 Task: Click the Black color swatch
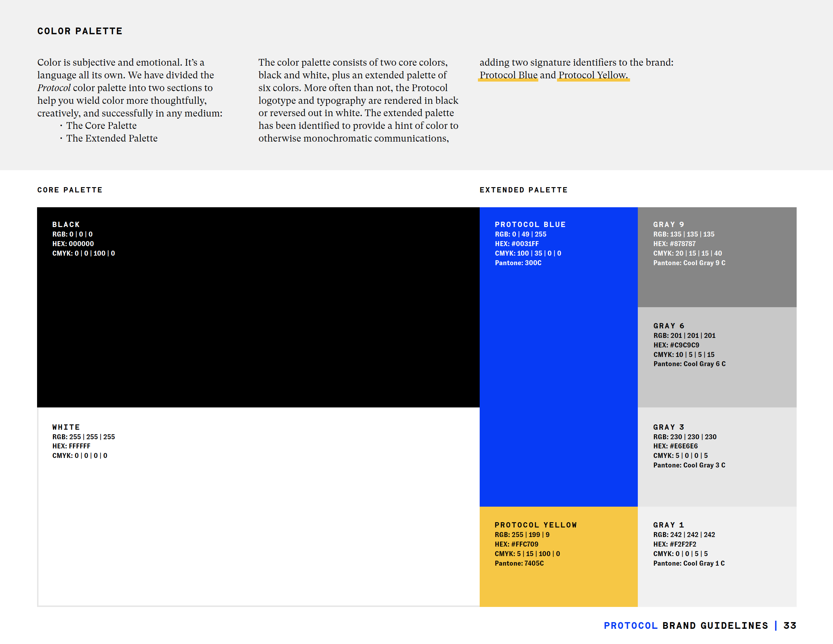click(x=258, y=307)
